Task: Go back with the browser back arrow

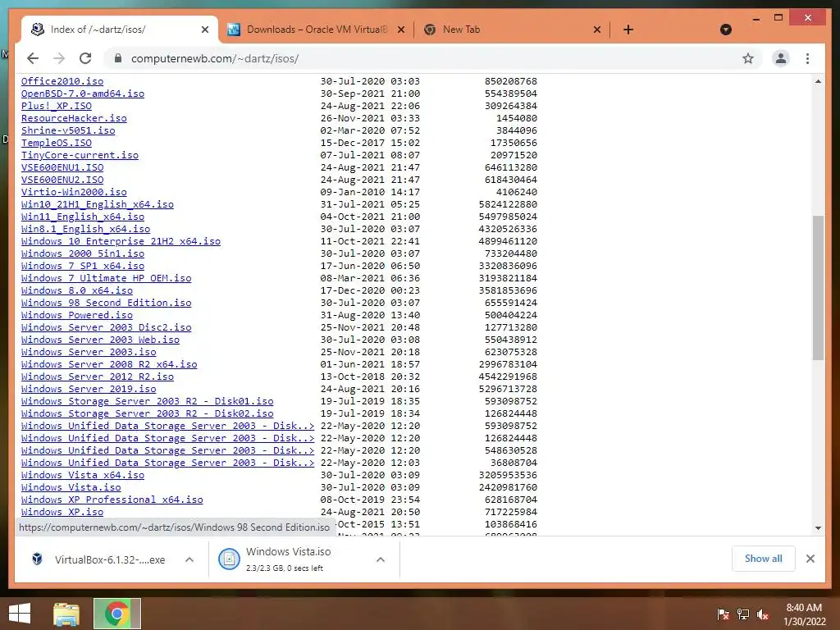Action: pyautogui.click(x=33, y=58)
